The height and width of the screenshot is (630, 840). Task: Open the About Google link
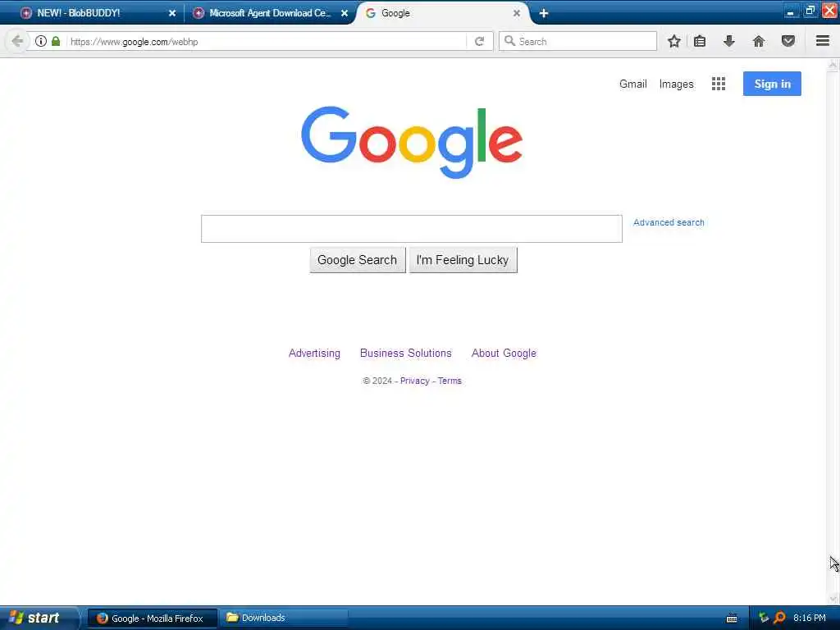(x=504, y=353)
